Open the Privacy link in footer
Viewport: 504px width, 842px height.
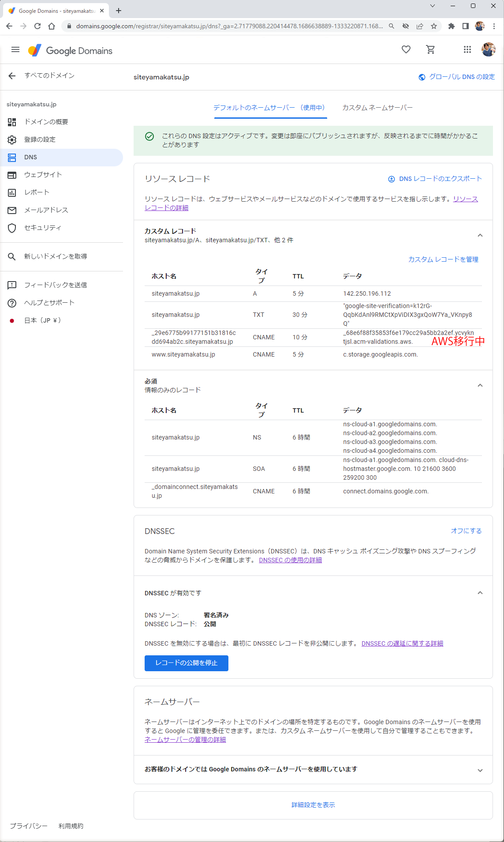[x=29, y=826]
